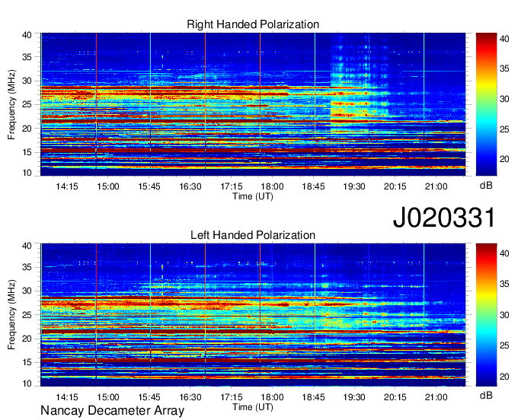Click the 40 MHz frequency tick of Left Handed plot
518x420 pixels.
27,246
